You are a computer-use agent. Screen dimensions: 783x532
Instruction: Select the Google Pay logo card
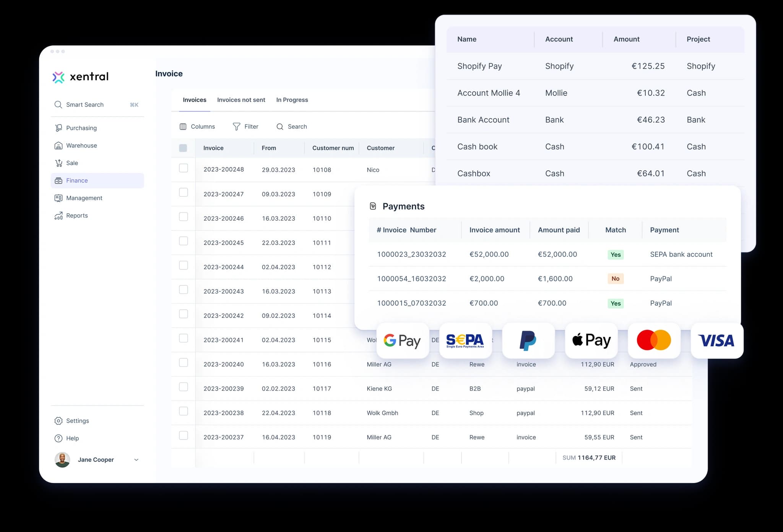[x=403, y=340]
